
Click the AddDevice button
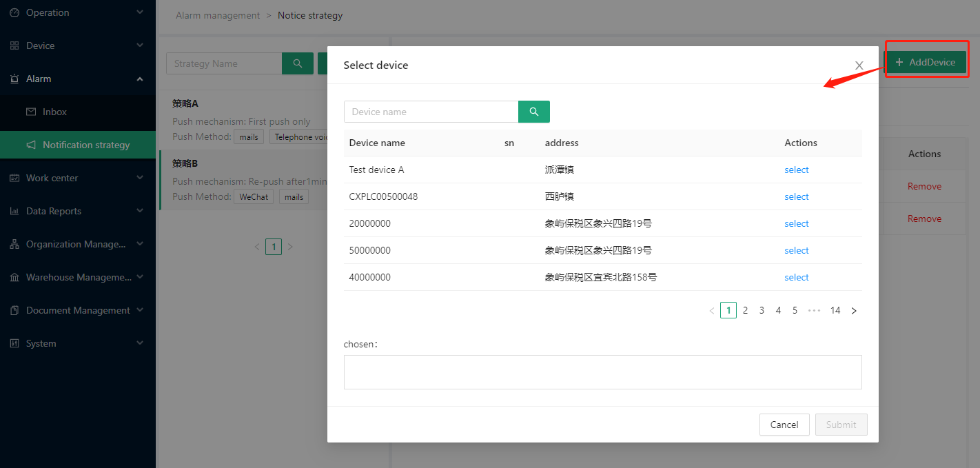click(x=926, y=62)
